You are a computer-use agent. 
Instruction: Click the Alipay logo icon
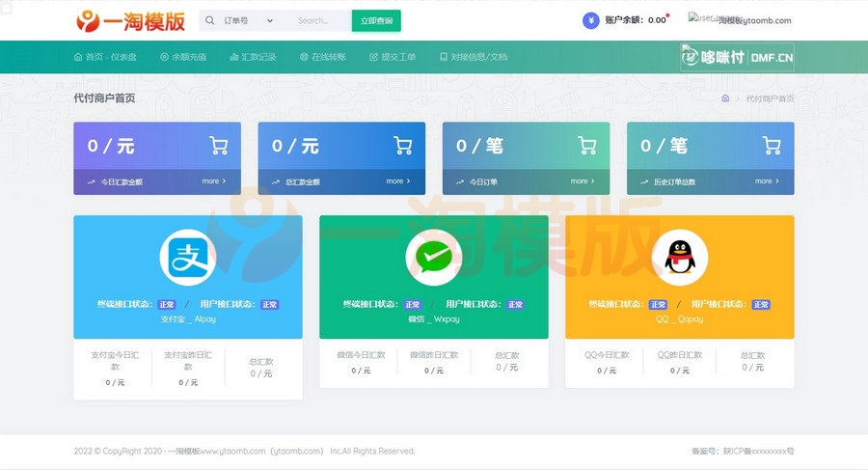pyautogui.click(x=187, y=257)
